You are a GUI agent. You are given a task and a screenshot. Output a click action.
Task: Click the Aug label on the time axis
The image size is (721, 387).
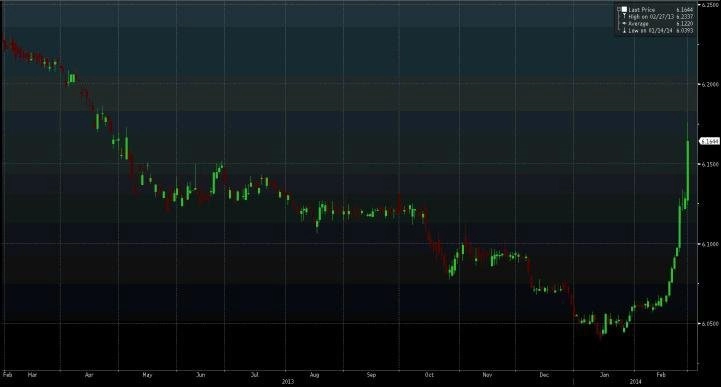tap(314, 375)
